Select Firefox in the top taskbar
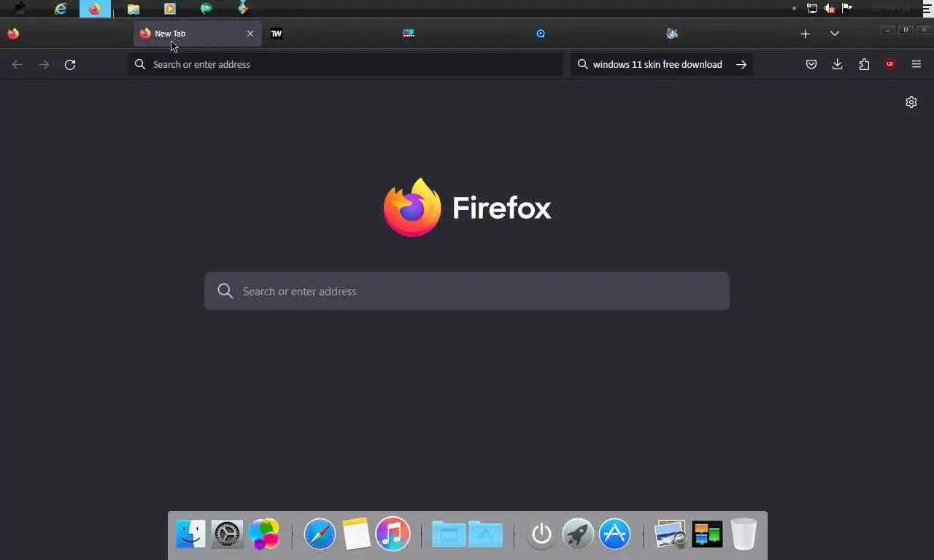This screenshot has height=560, width=934. tap(95, 9)
